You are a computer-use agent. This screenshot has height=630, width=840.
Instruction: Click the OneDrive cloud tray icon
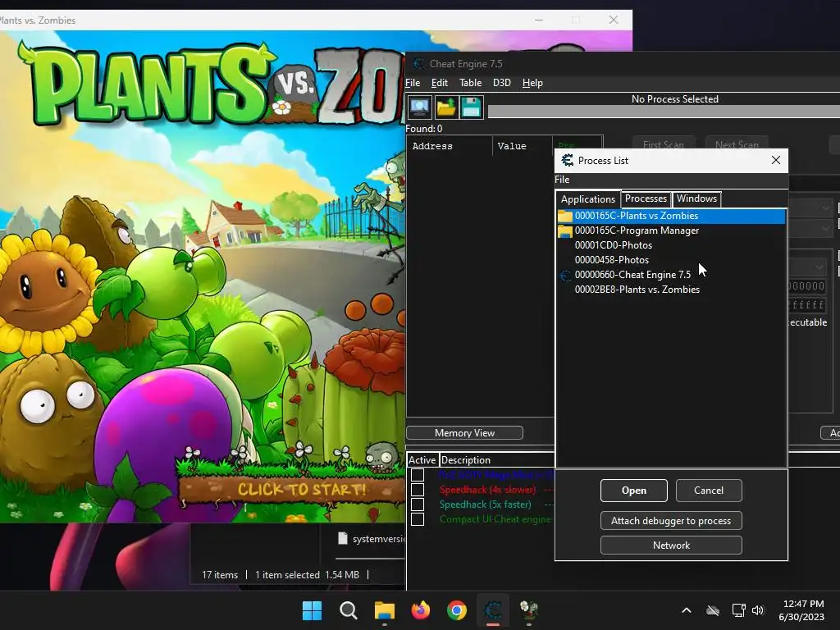coord(713,610)
